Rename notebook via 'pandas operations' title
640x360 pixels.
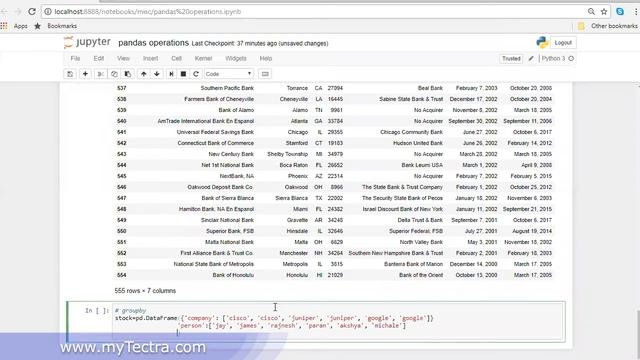[x=153, y=43]
